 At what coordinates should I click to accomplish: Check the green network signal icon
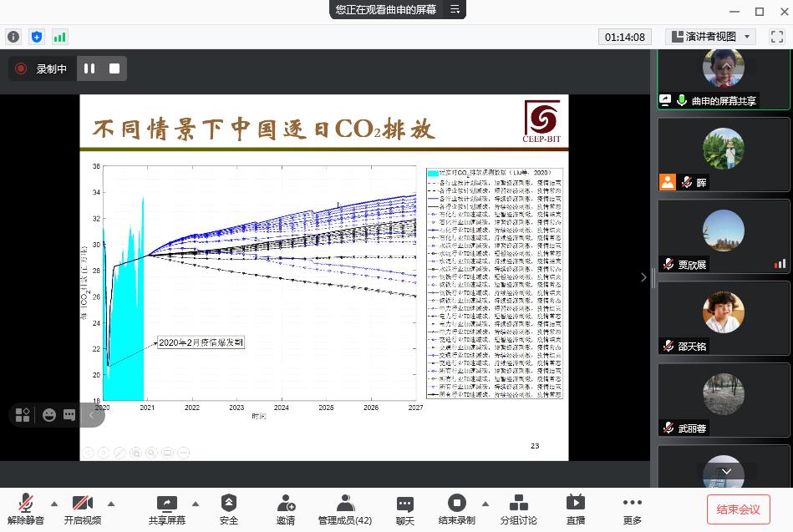click(x=59, y=37)
